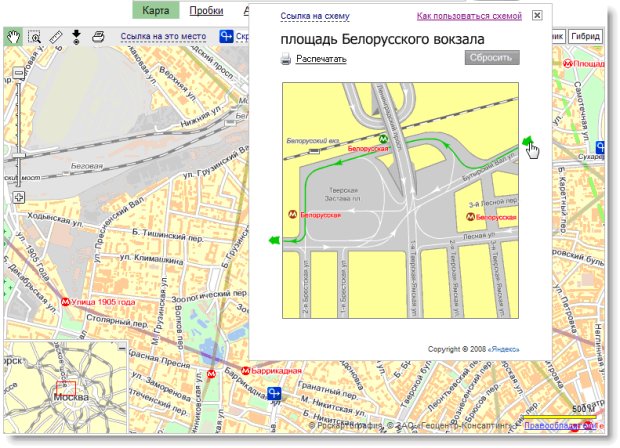Click the printer icon in popup
620x448 pixels.
285,59
